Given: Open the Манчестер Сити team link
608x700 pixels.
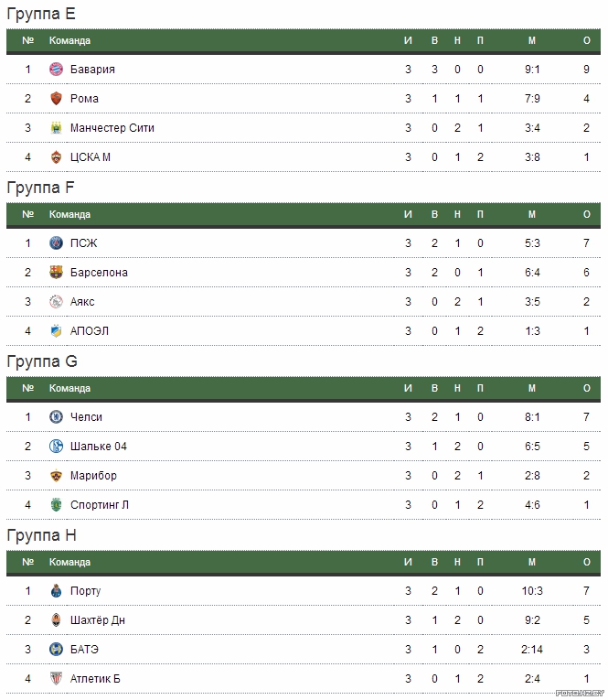Looking at the screenshot, I should coord(112,128).
